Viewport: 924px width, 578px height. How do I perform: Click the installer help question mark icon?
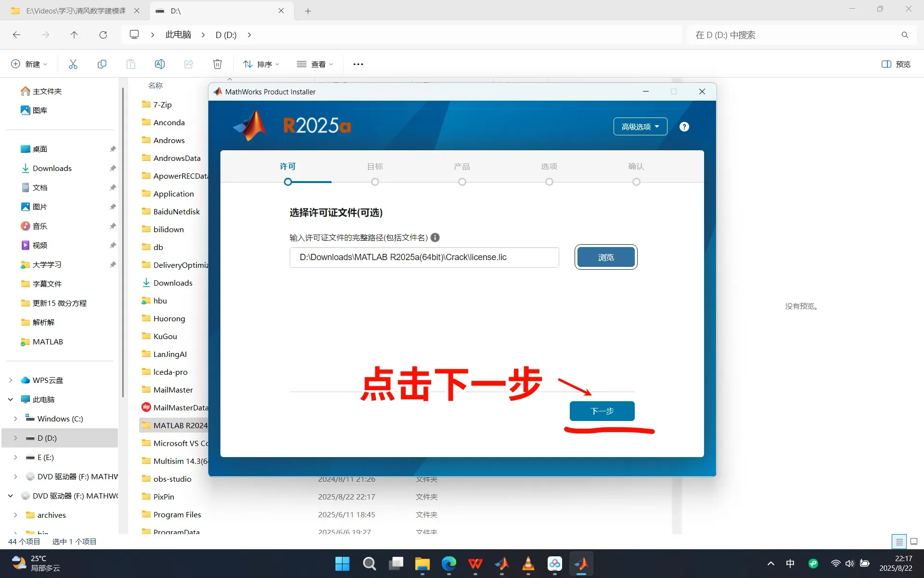(x=684, y=127)
